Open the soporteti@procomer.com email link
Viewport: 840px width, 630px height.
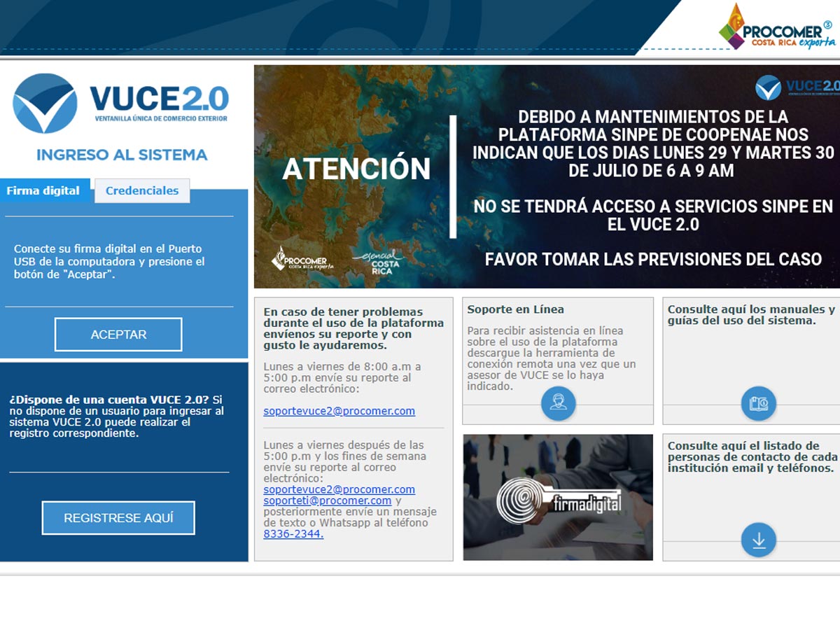328,500
